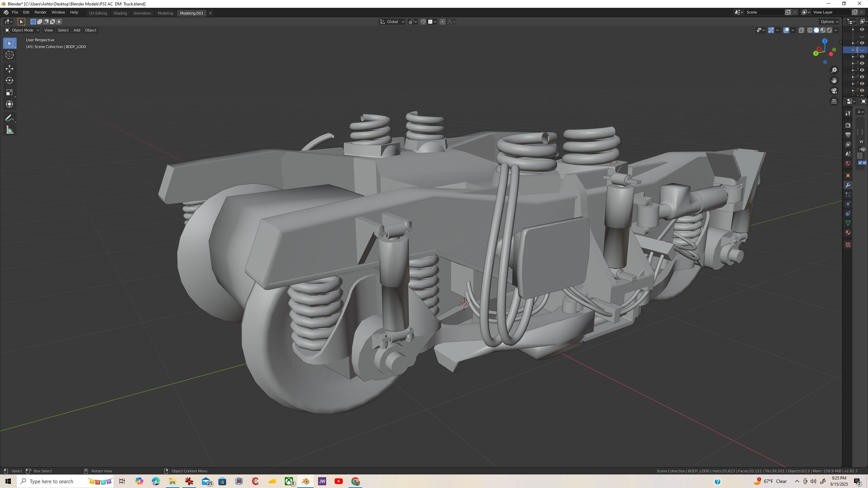868x488 pixels.
Task: Switch to wireframe viewport shading
Action: pos(810,30)
